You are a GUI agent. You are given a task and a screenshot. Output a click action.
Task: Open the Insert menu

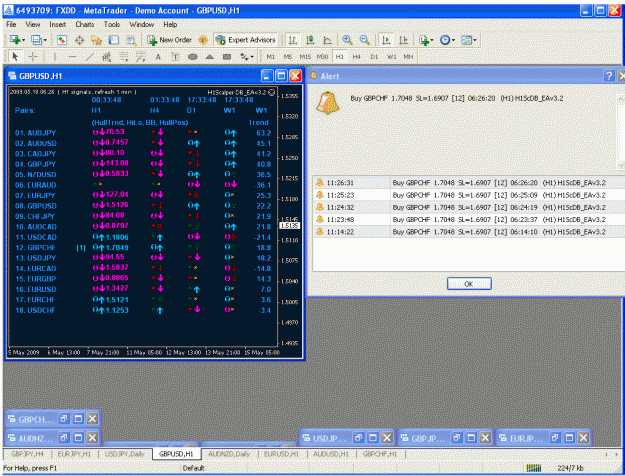coord(57,24)
